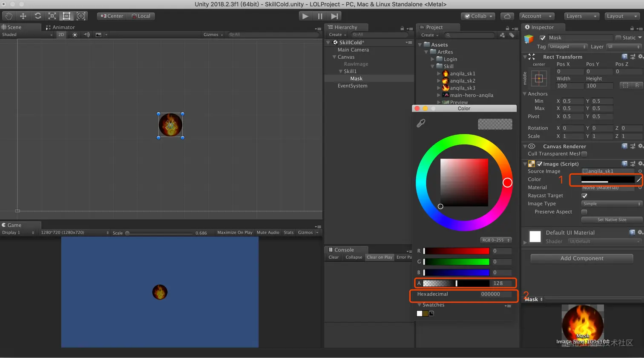644x358 pixels.
Task: Toggle Cull Transparent Mesh checkbox
Action: point(584,154)
